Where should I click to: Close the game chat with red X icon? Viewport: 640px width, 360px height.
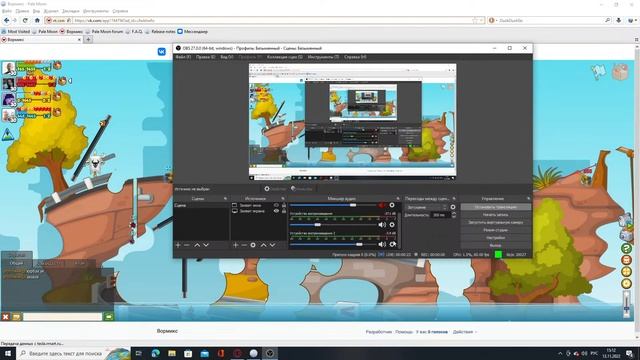coord(5,316)
